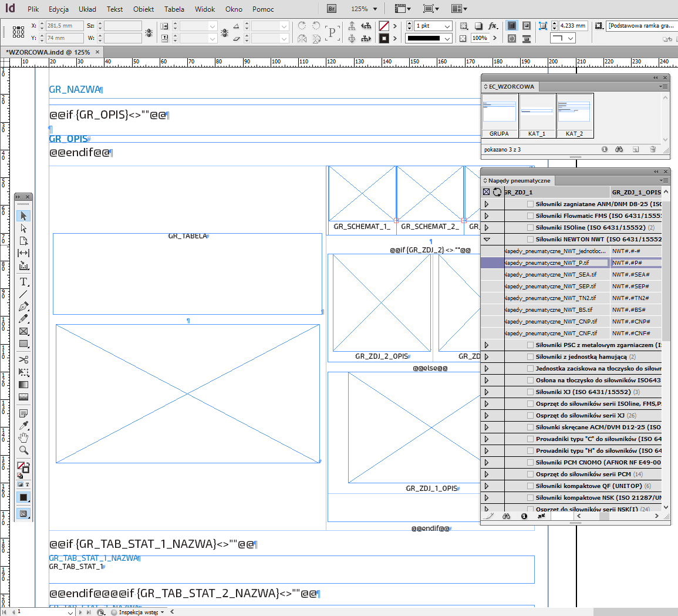Apply drop shadow from control bar
Image resolution: width=678 pixels, height=616 pixels.
[x=478, y=26]
